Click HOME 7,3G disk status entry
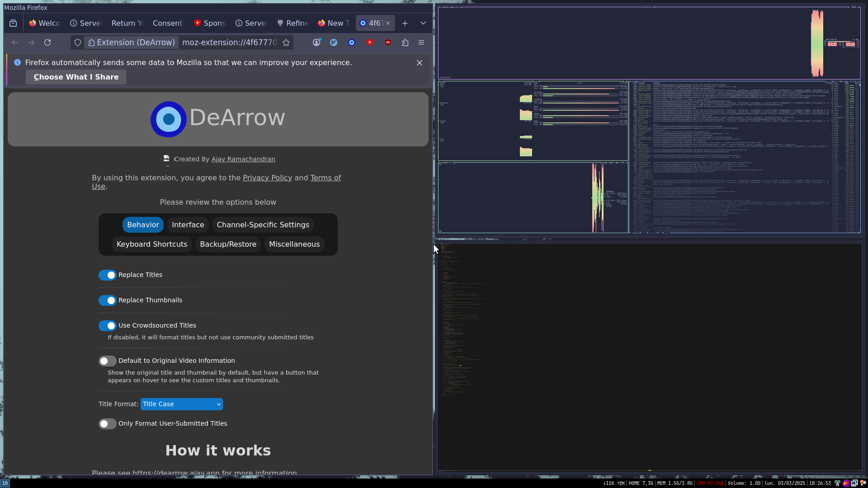 (x=641, y=483)
